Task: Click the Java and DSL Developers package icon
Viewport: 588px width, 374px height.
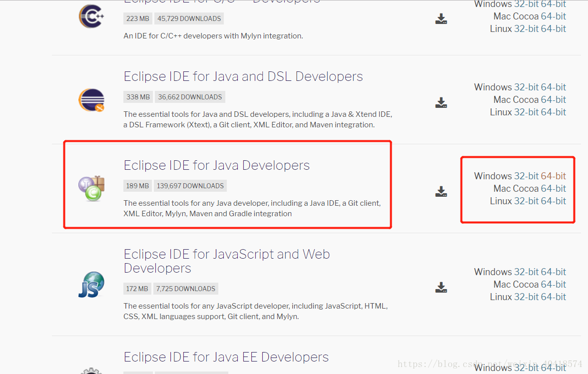Action: (x=91, y=100)
